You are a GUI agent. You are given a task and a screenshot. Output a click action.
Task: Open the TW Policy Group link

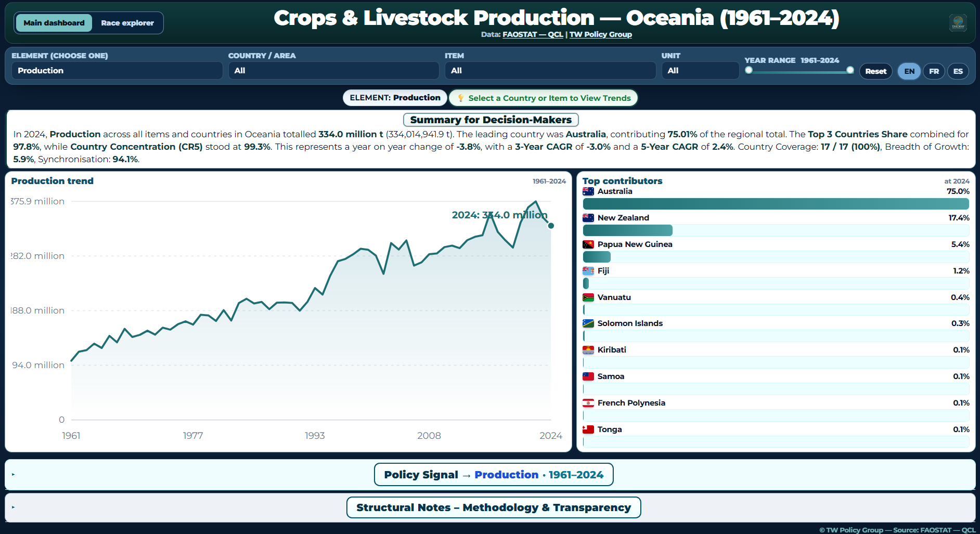[601, 34]
